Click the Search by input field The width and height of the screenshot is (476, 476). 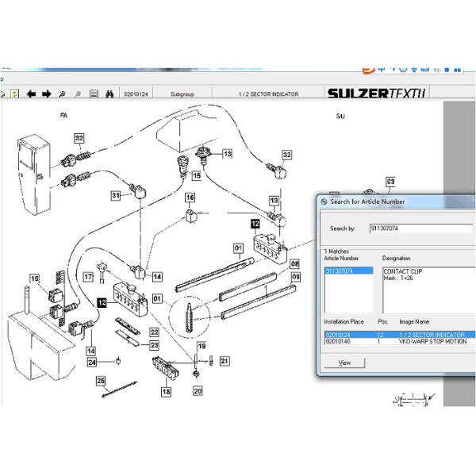(420, 228)
